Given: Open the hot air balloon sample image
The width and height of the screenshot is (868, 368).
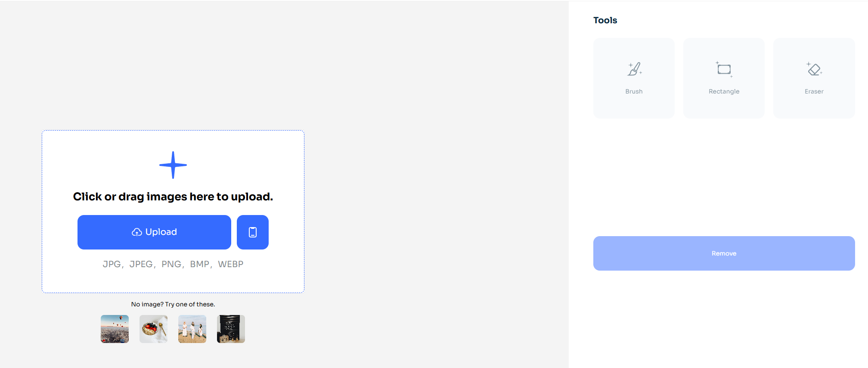Looking at the screenshot, I should click(x=114, y=329).
